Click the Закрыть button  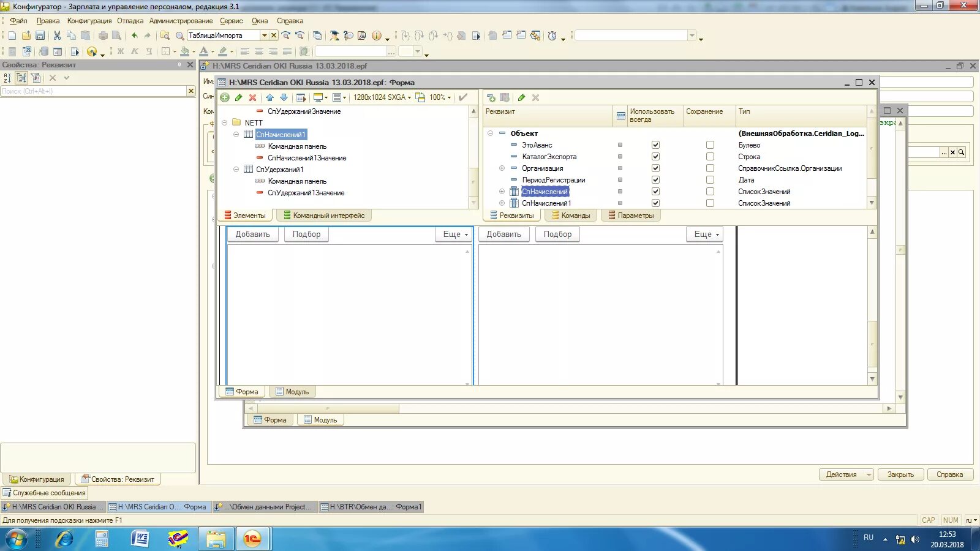(x=900, y=474)
